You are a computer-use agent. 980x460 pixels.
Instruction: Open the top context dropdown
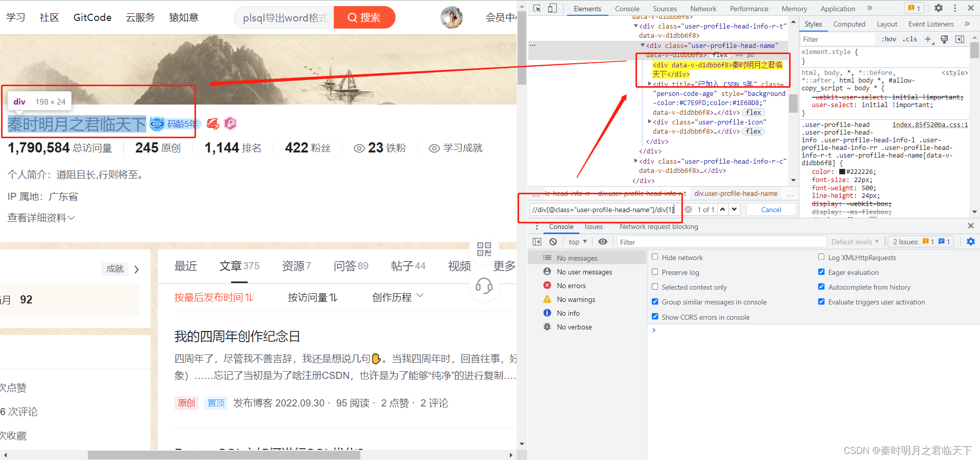578,242
